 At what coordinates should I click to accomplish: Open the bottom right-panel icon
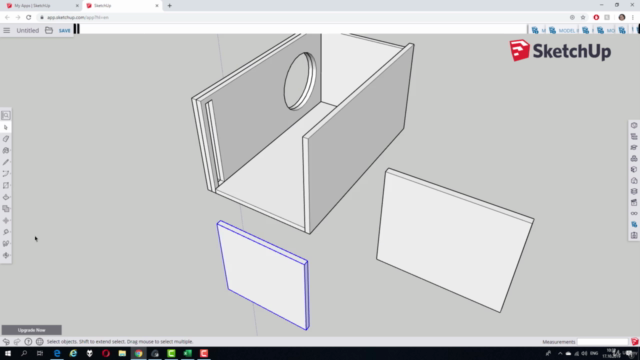click(634, 235)
